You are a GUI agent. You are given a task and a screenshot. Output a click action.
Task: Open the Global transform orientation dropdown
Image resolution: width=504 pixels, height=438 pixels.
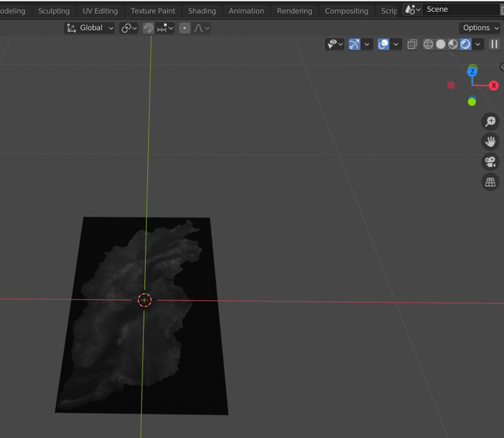pyautogui.click(x=90, y=28)
